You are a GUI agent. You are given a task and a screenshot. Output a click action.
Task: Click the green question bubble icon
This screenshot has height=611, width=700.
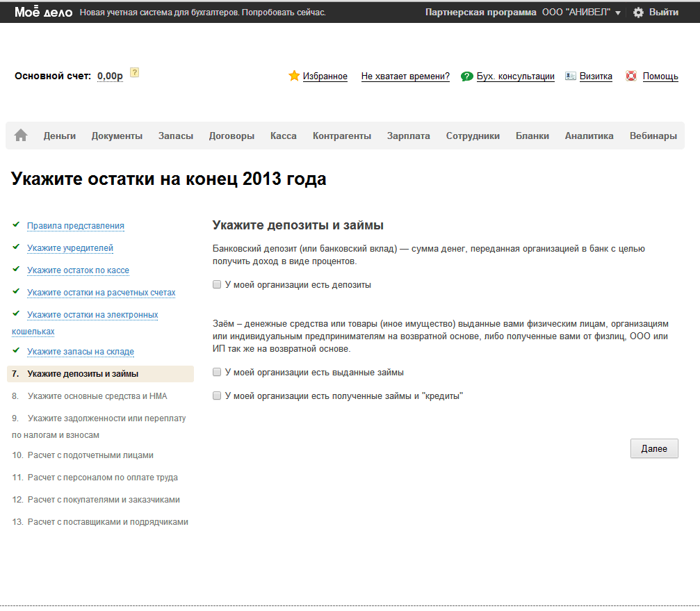click(467, 76)
